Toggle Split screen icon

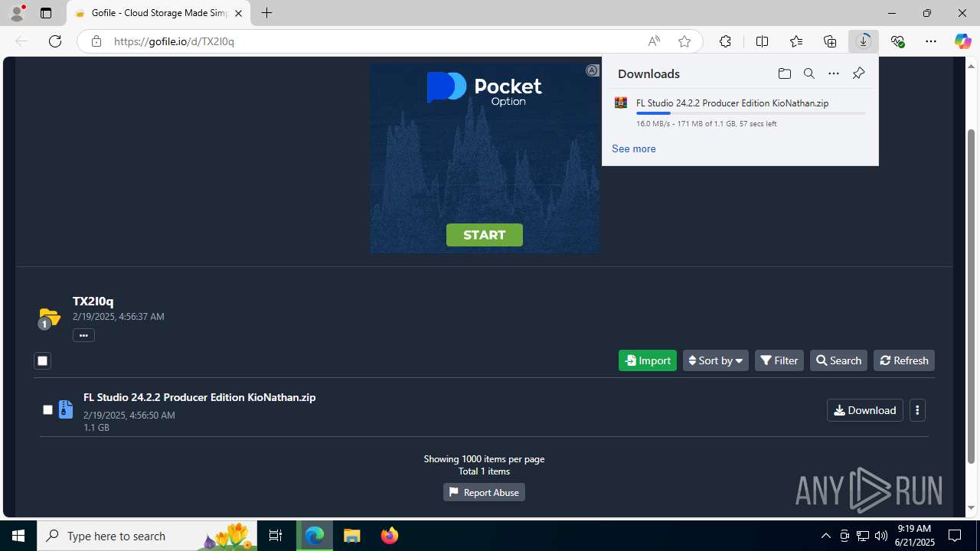[x=762, y=41]
